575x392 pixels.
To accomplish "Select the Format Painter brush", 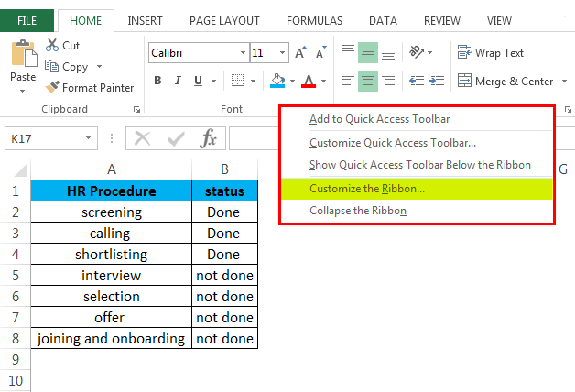I will (52, 87).
